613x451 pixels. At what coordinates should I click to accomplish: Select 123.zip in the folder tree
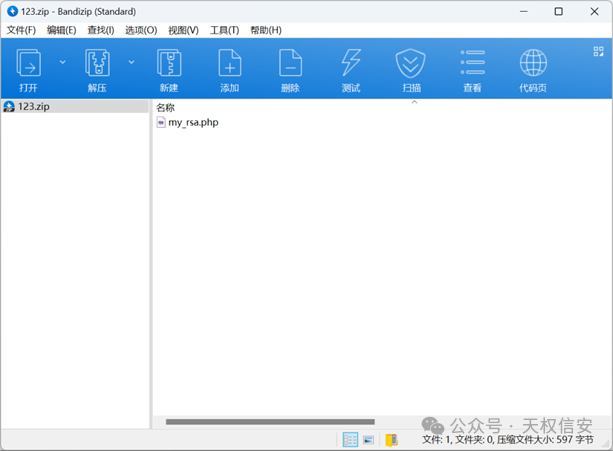click(x=74, y=106)
